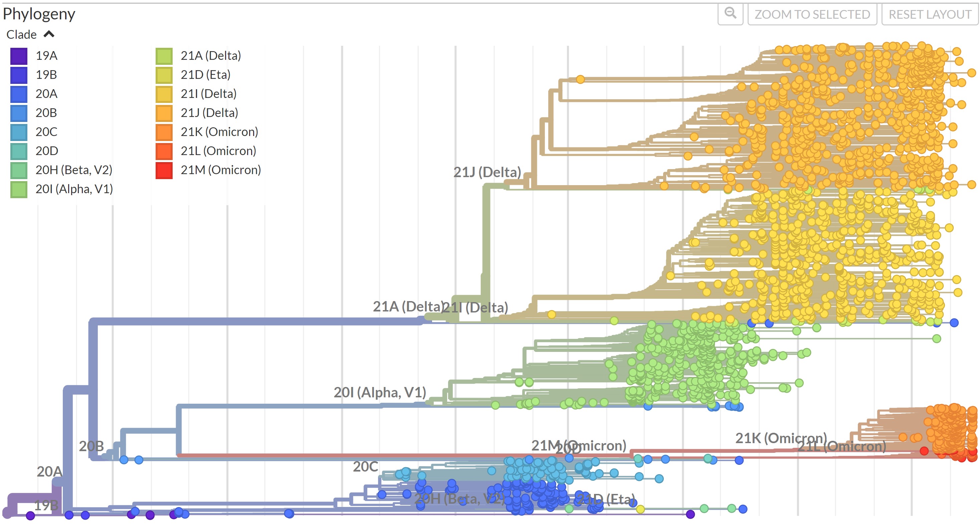Collapse the Clade legend chevron
Screen dimensions: 980x525
click(49, 34)
